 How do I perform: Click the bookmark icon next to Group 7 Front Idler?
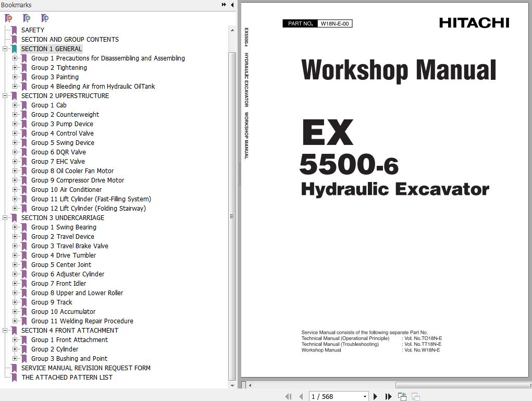(x=24, y=284)
